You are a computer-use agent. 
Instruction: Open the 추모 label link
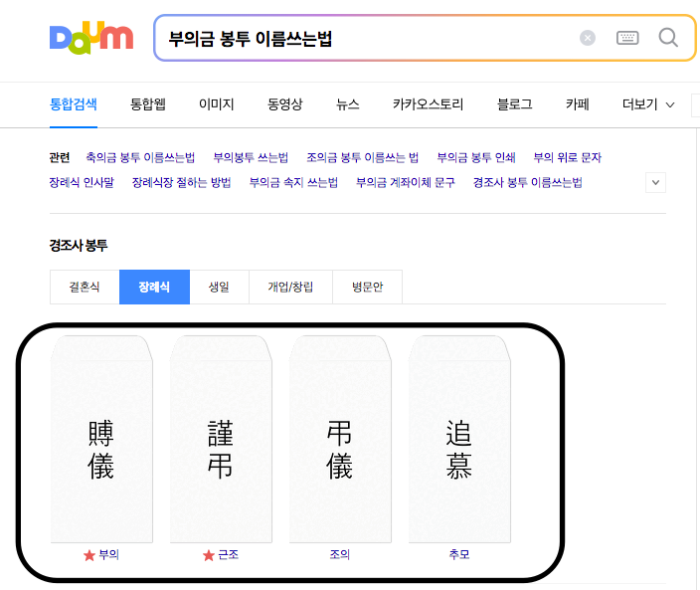459,555
